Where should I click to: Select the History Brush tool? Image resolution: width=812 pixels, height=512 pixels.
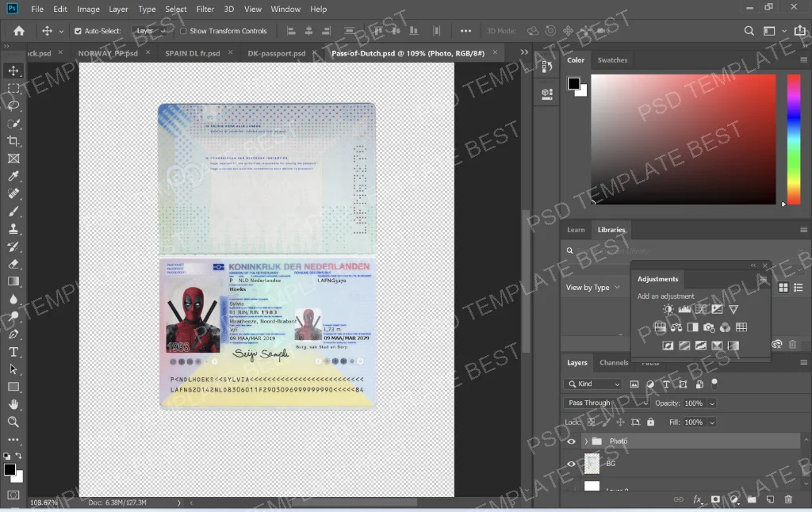click(x=13, y=246)
